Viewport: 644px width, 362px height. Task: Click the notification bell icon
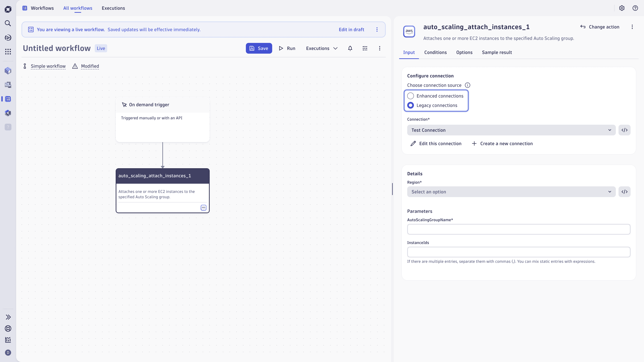350,48
